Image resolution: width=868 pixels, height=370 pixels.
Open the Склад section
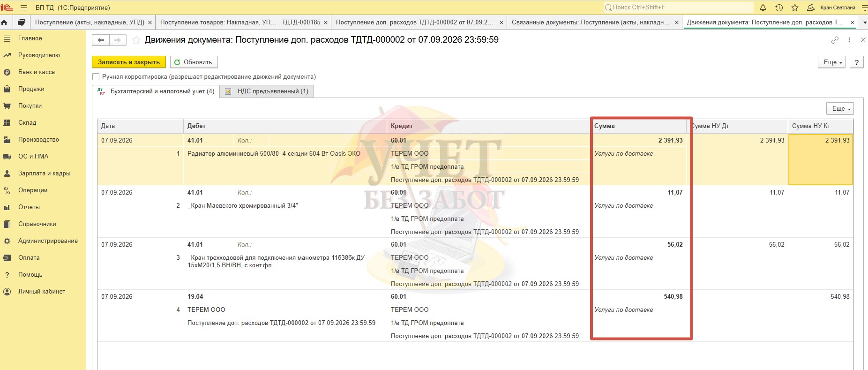tap(27, 122)
